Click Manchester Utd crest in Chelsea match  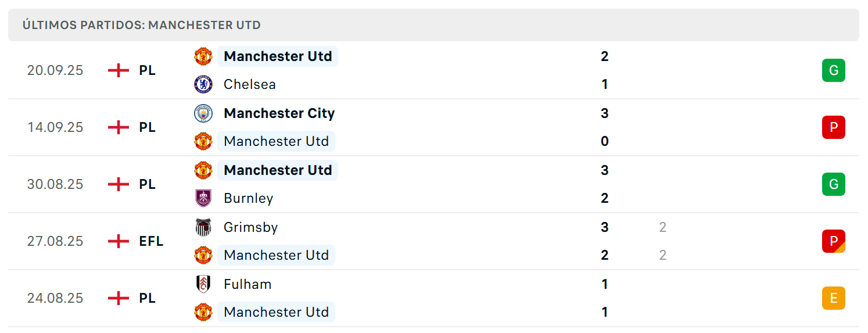[203, 56]
